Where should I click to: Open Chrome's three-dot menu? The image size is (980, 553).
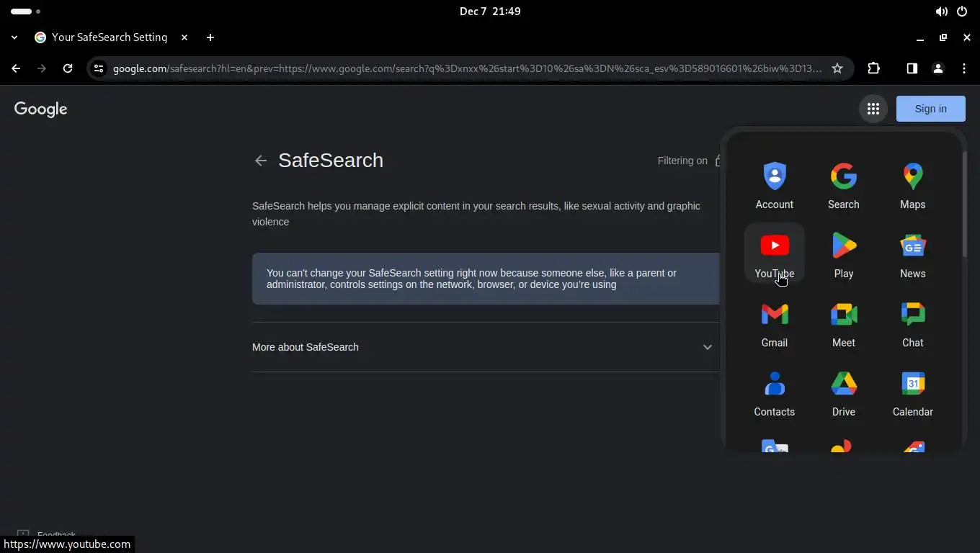tap(964, 68)
